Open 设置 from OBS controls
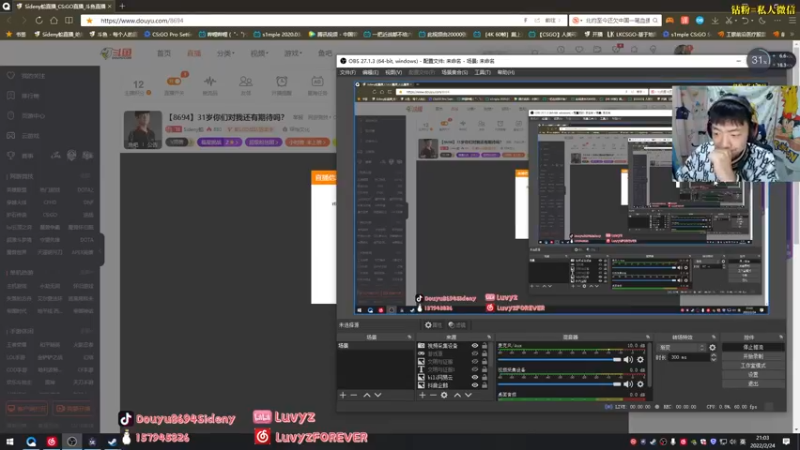The width and height of the screenshot is (800, 450). pos(753,374)
